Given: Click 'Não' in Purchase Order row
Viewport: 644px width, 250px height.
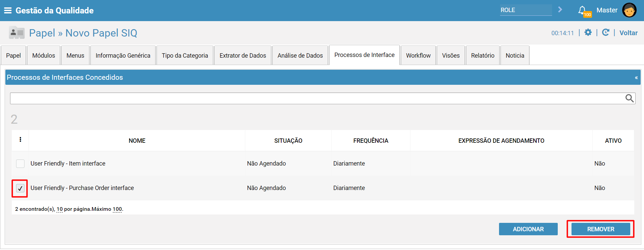Looking at the screenshot, I should 600,188.
